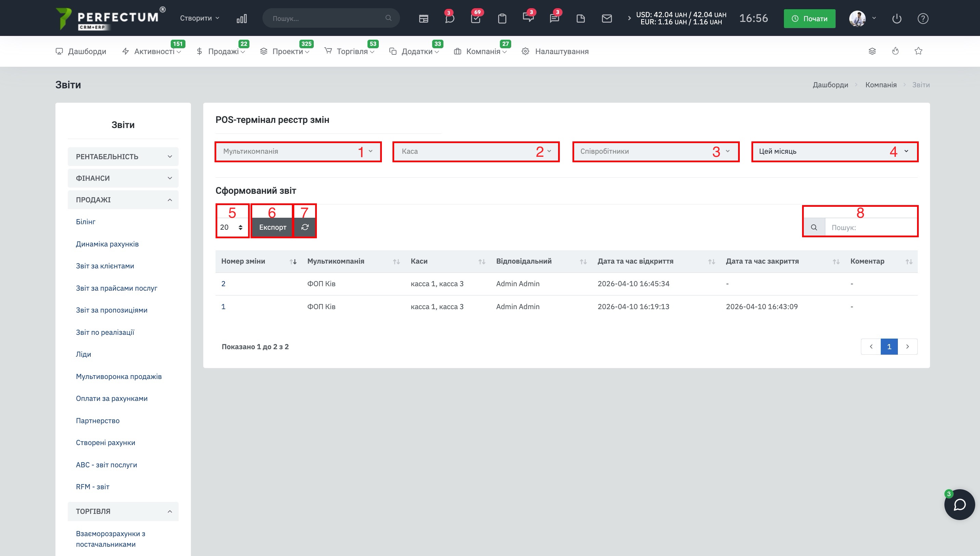The height and width of the screenshot is (556, 980).
Task: Click the calendar icon in top bar
Action: (423, 18)
